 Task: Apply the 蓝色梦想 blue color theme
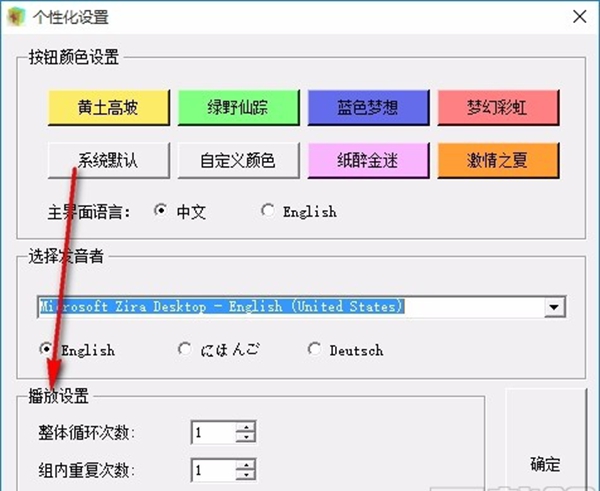coord(368,108)
